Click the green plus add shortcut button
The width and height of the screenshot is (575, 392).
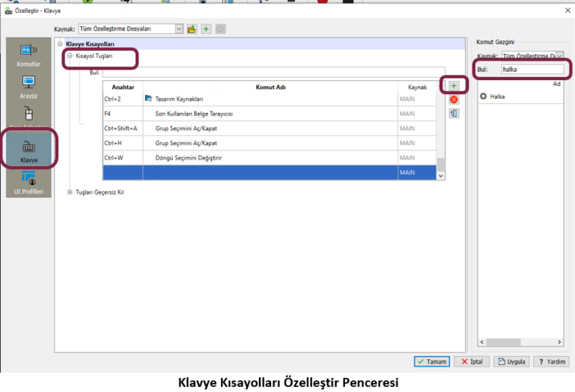click(x=454, y=86)
